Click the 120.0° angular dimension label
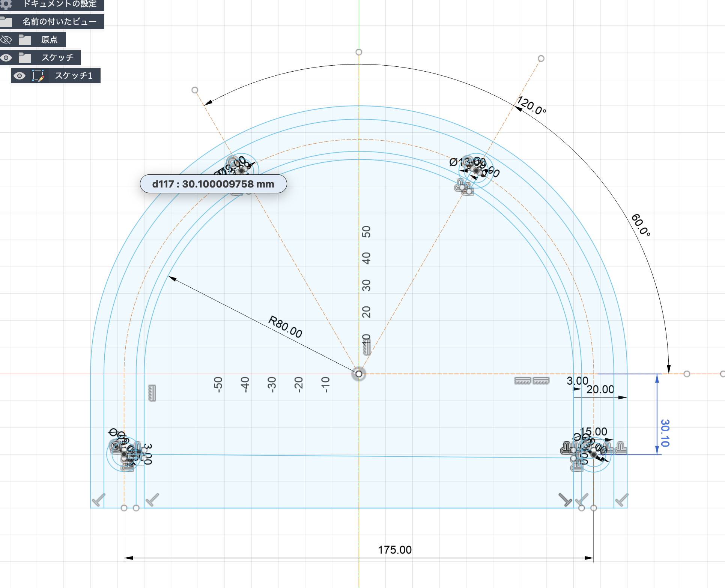The width and height of the screenshot is (725, 588). coord(531,106)
